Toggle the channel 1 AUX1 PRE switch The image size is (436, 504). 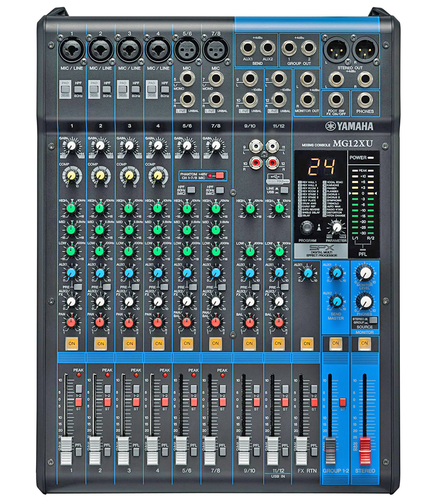[78, 287]
